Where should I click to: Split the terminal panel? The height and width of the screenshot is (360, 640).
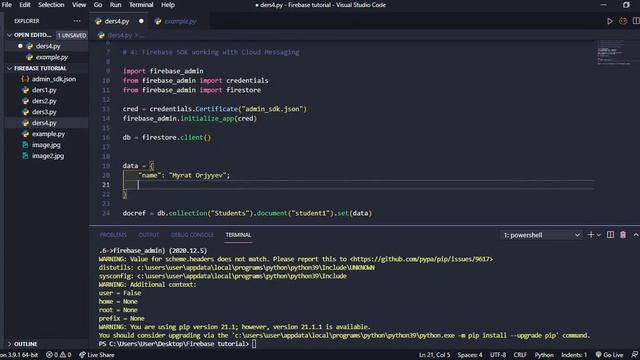(x=610, y=235)
